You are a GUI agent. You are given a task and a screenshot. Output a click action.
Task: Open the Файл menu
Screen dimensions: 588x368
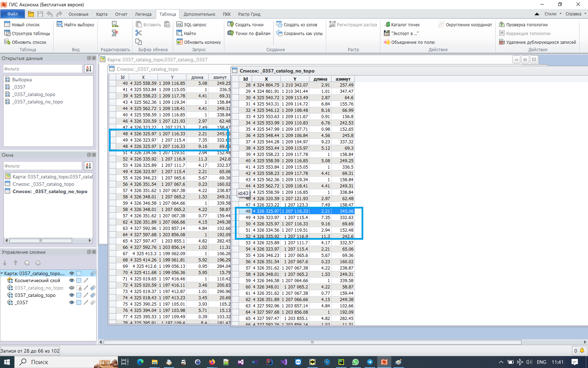coord(13,14)
